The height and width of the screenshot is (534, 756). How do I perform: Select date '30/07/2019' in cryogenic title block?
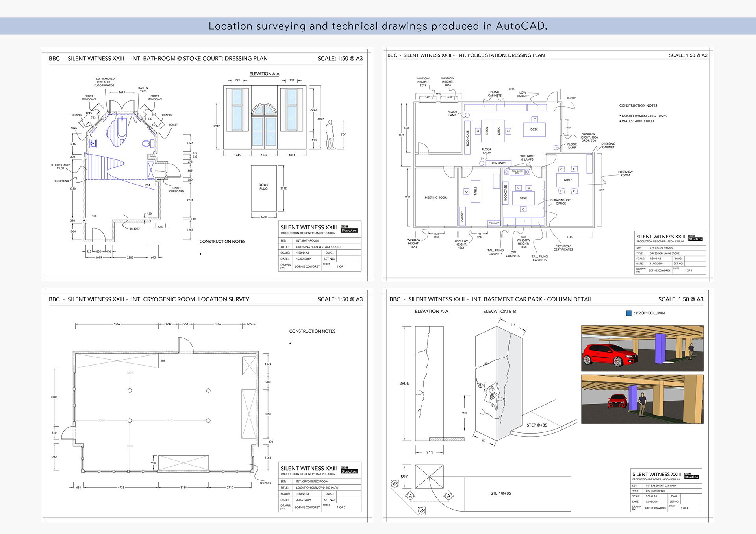pyautogui.click(x=303, y=500)
